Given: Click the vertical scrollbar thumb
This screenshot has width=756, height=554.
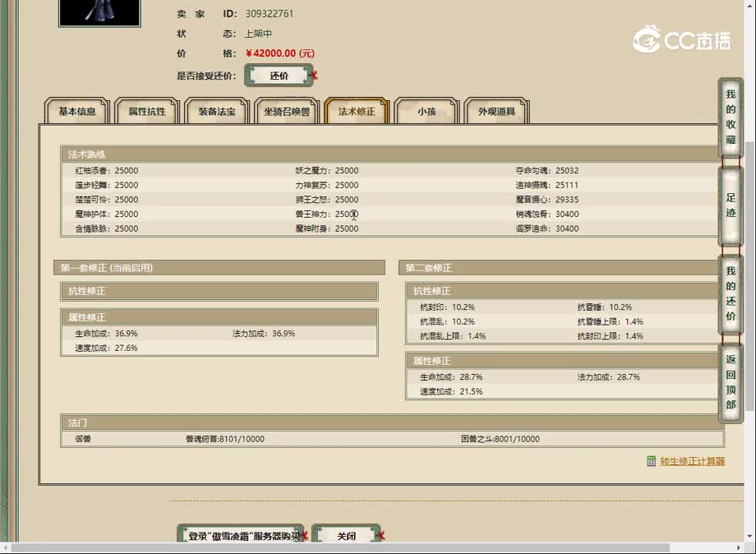Looking at the screenshot, I should pos(750,276).
